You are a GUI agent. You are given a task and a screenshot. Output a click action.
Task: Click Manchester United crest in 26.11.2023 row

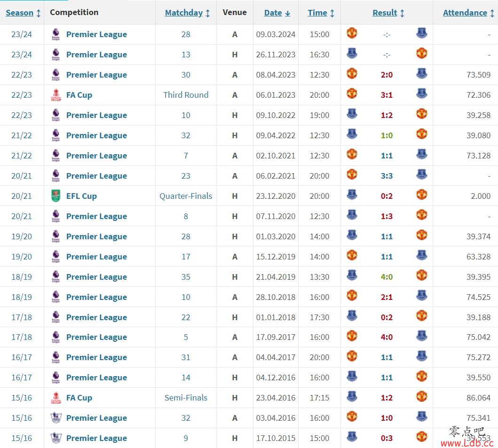click(421, 53)
